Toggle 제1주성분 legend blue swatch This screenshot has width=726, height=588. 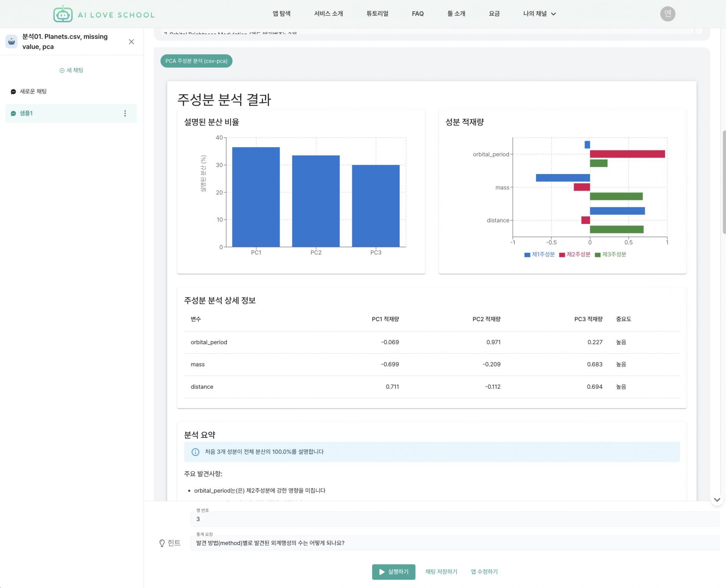point(527,255)
